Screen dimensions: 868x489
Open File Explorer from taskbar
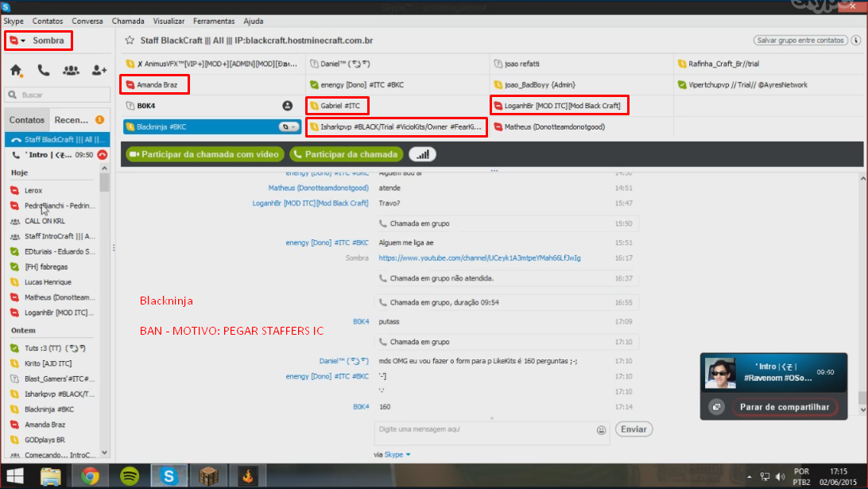[x=50, y=476]
